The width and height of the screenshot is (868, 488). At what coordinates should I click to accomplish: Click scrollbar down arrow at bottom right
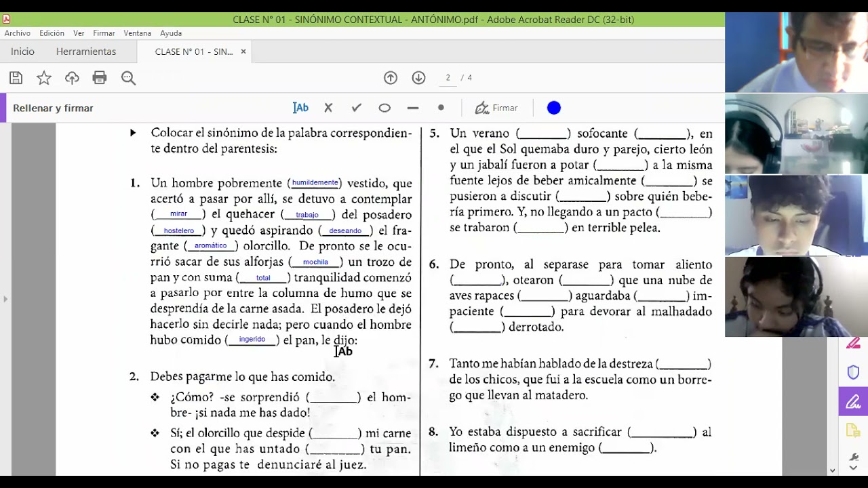[x=832, y=470]
